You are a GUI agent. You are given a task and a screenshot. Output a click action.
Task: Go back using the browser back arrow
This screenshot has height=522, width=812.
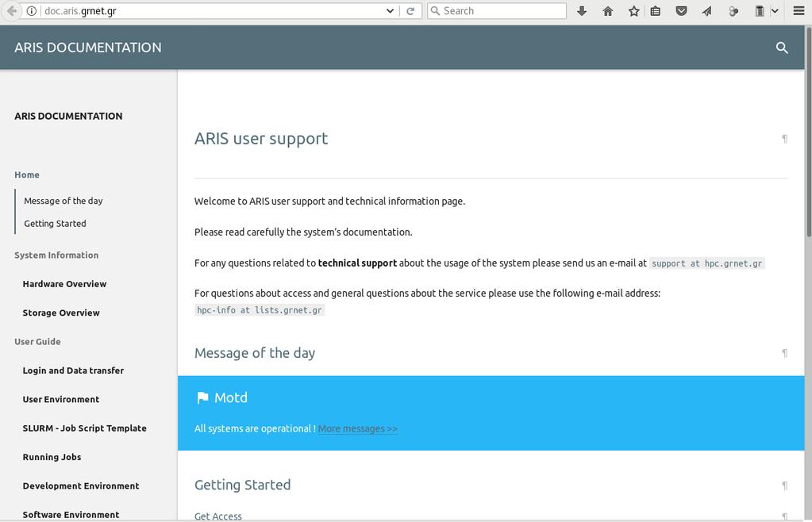click(x=11, y=11)
